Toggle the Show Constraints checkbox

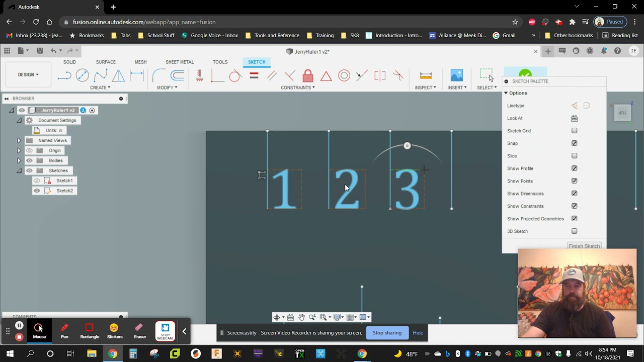(x=574, y=206)
